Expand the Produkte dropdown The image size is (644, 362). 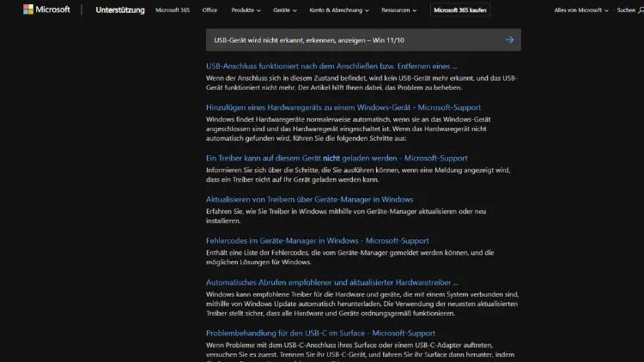(x=246, y=9)
